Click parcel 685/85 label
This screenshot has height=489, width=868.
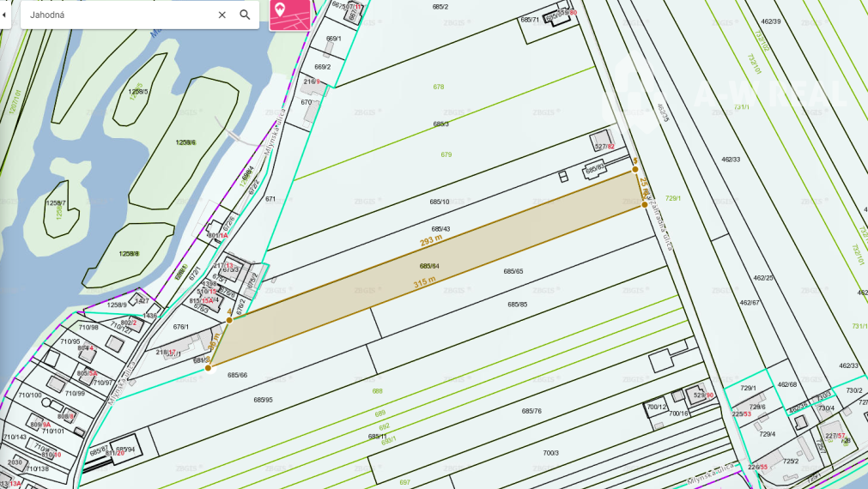tap(517, 305)
